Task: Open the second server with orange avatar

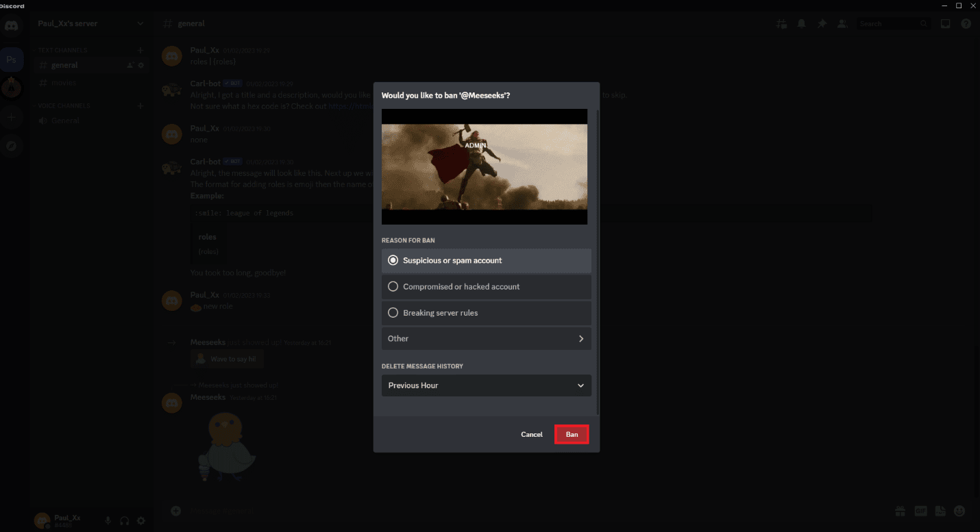Action: 12,88
